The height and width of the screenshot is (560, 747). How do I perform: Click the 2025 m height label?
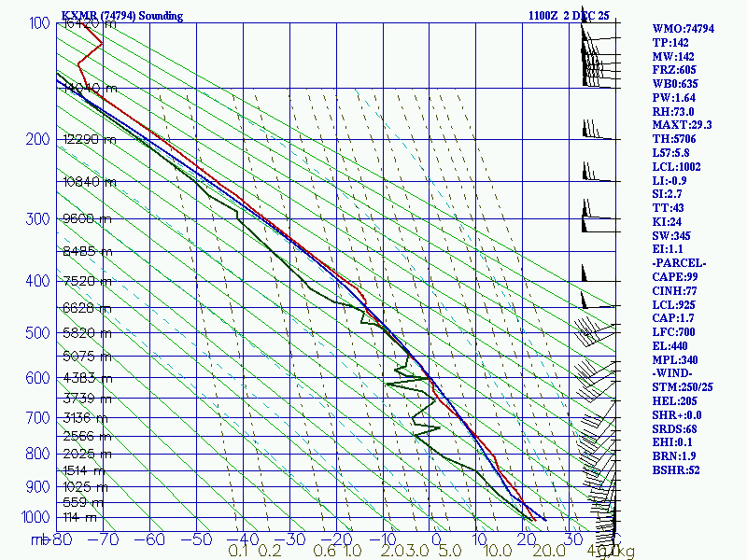[x=87, y=454]
